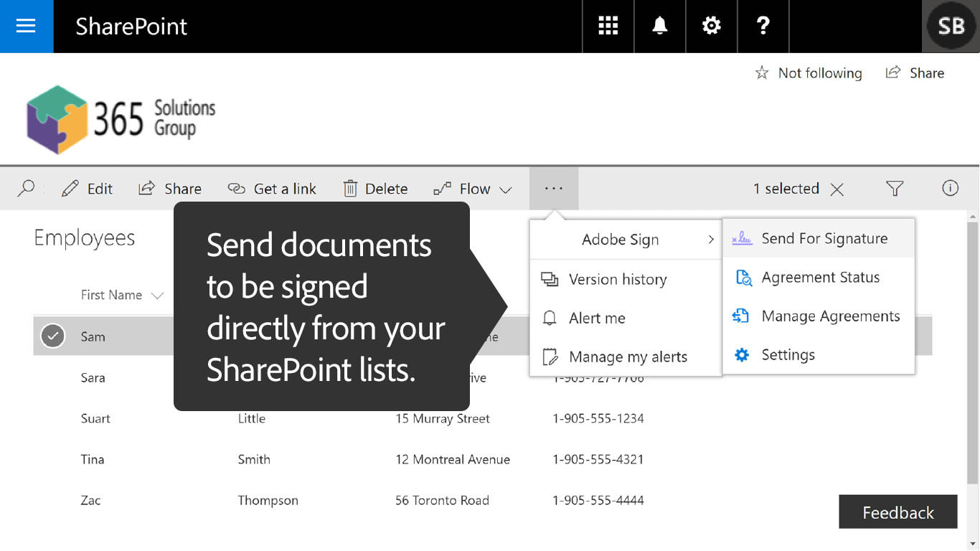Open the Flow dropdown
Viewport: 980px width, 551px height.
[x=473, y=189]
